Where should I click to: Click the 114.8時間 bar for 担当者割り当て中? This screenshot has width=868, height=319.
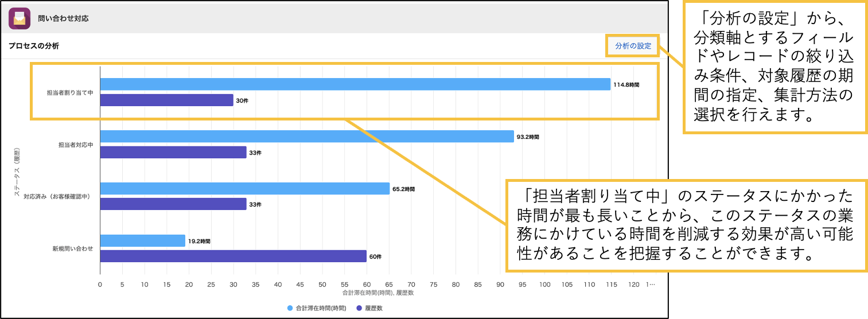point(355,84)
